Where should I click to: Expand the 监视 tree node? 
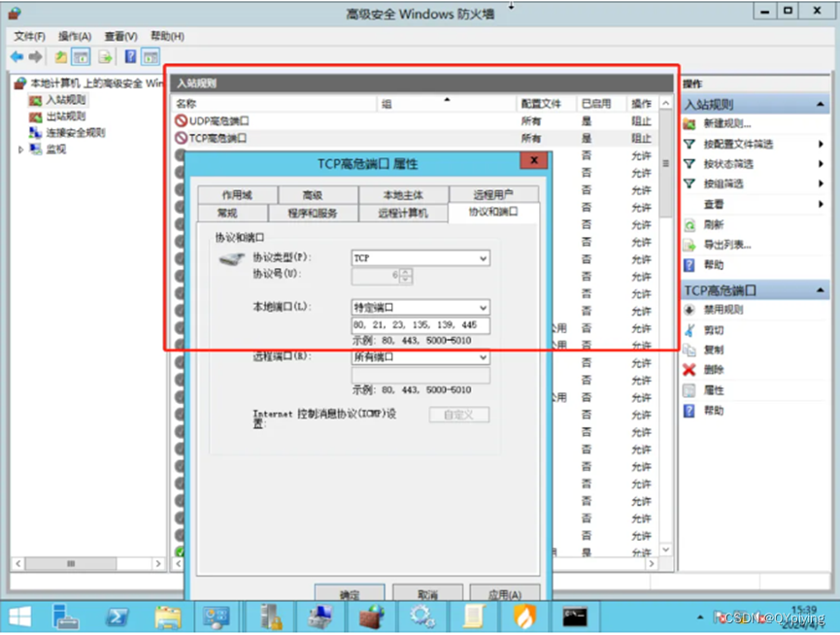pyautogui.click(x=20, y=150)
